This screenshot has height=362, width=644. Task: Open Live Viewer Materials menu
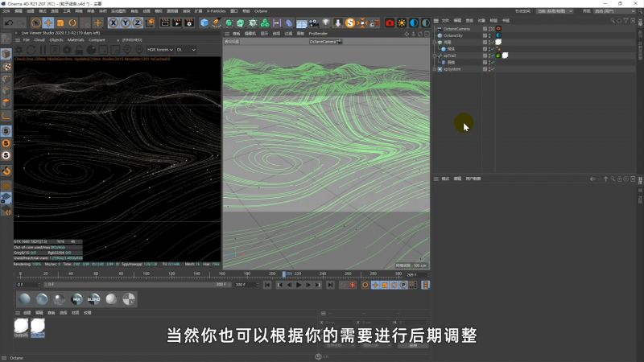click(x=76, y=39)
